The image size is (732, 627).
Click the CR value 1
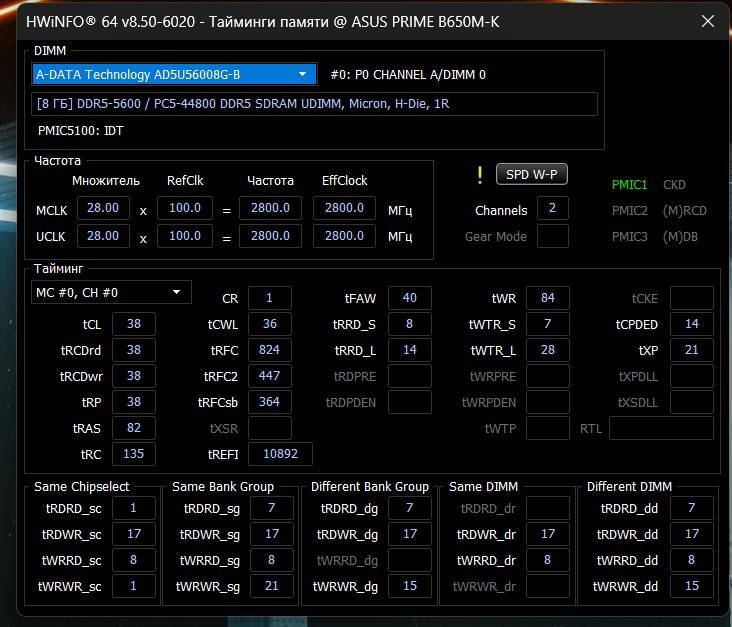point(270,298)
